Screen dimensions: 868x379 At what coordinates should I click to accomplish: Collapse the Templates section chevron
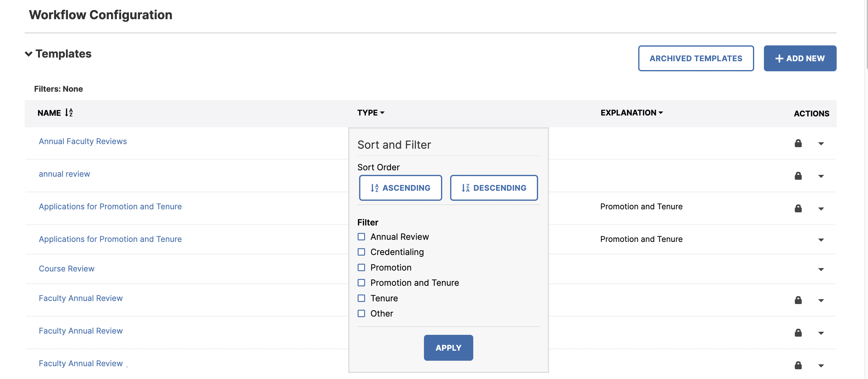(29, 54)
